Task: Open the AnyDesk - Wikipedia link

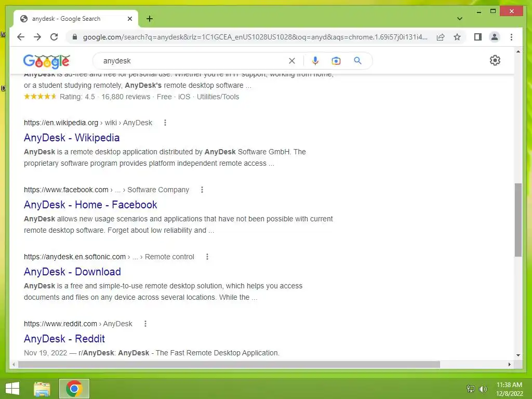Action: [x=72, y=138]
